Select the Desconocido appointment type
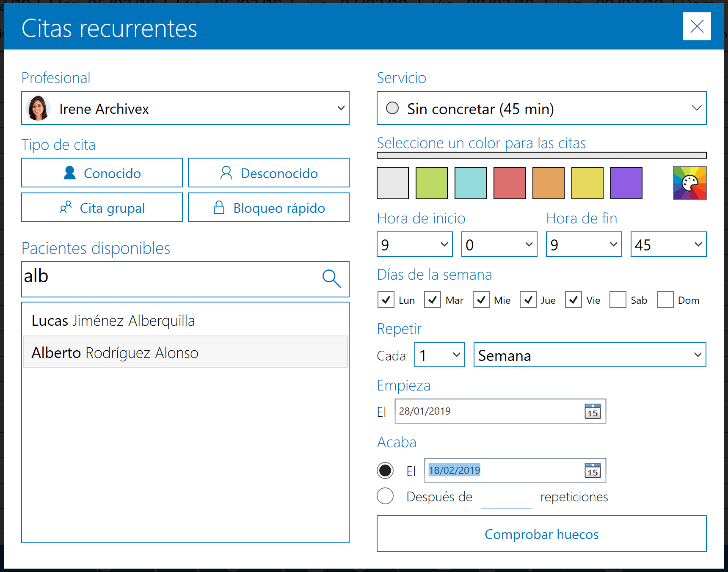The image size is (728, 572). [x=268, y=173]
